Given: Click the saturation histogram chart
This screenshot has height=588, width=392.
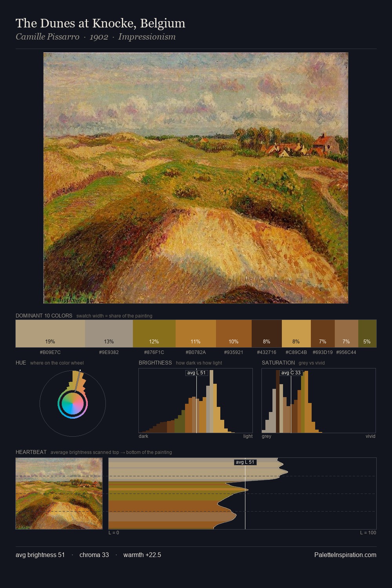Looking at the screenshot, I should click(x=319, y=401).
